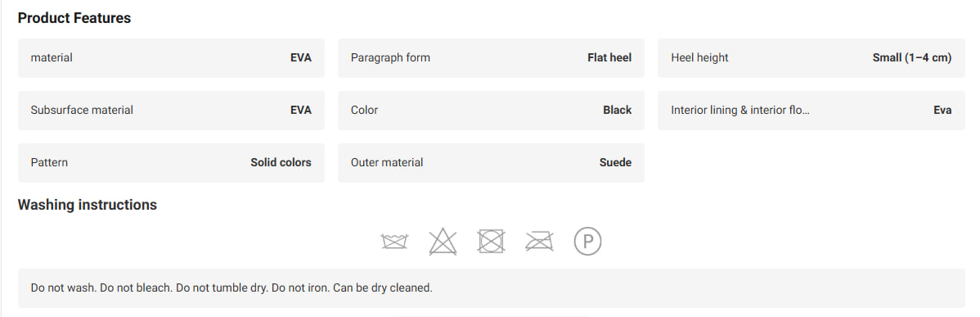Select the material EVA feature row
The image size is (980, 317).
point(171,57)
